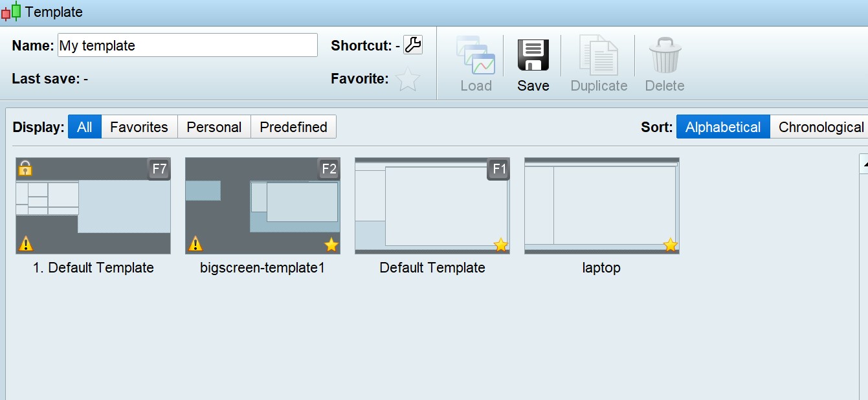Viewport: 868px width, 400px height.
Task: Click warning icon on bigscreen-template1 thumbnail
Action: pyautogui.click(x=195, y=244)
